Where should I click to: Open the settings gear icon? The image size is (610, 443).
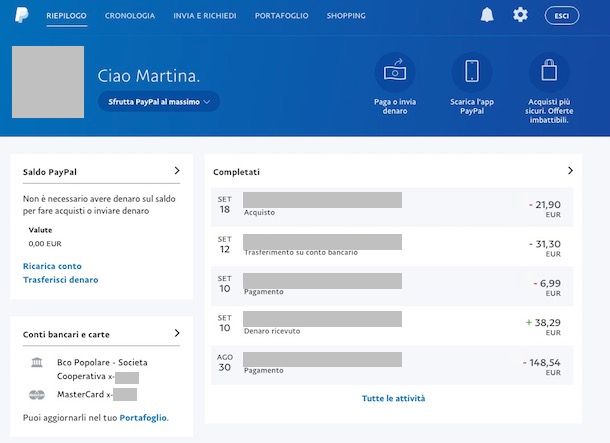pos(520,15)
